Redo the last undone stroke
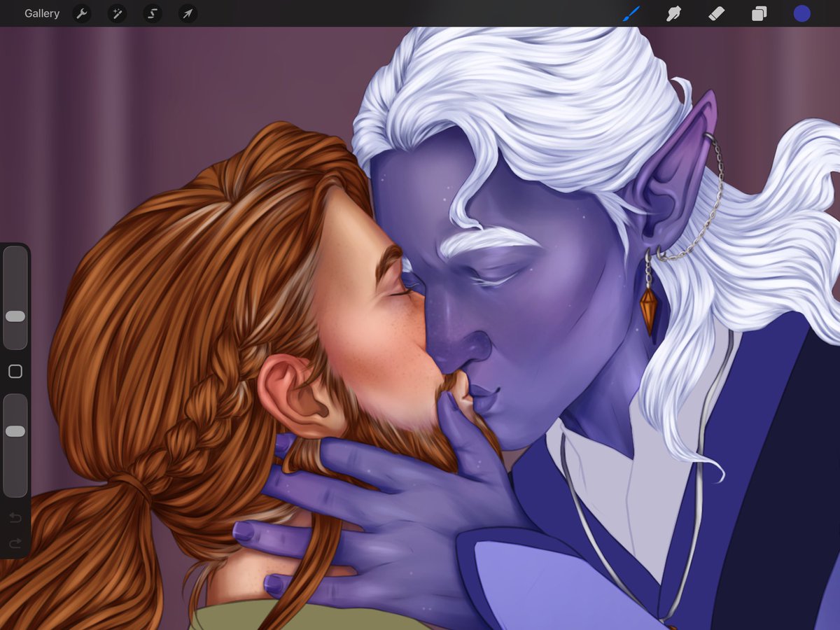840x630 pixels. tap(15, 543)
